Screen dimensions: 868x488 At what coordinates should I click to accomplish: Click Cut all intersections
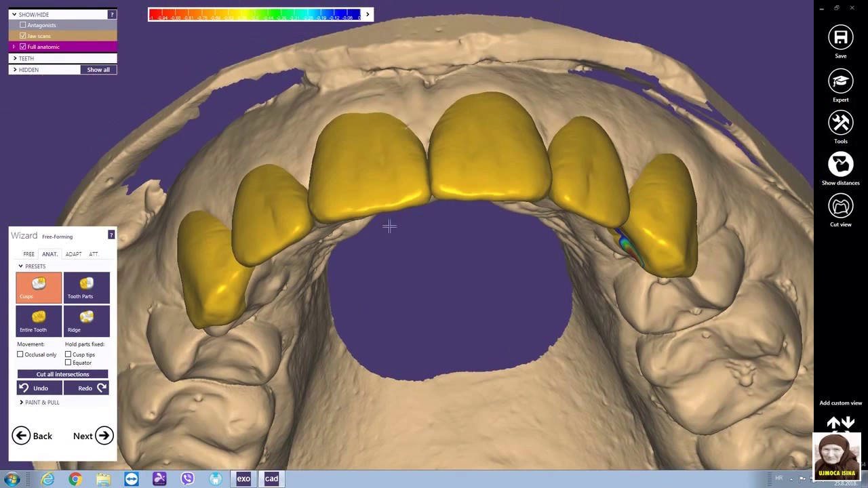point(62,374)
